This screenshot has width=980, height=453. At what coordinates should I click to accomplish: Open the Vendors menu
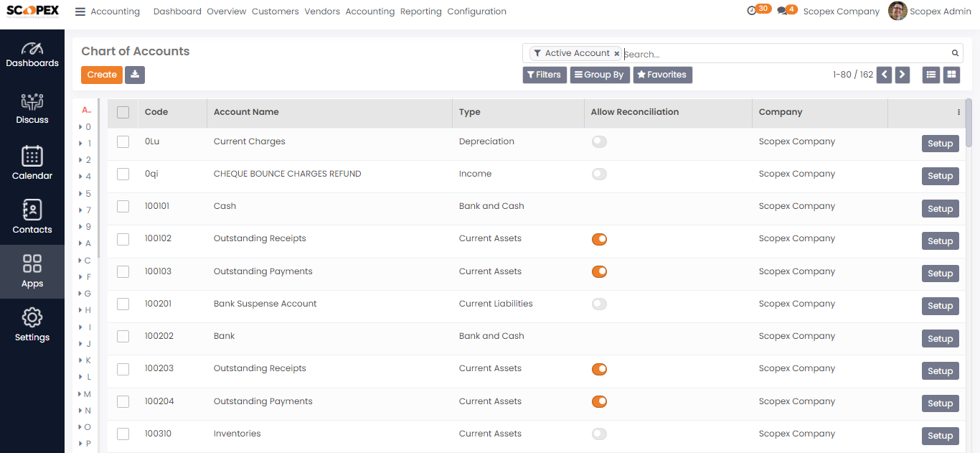click(322, 11)
